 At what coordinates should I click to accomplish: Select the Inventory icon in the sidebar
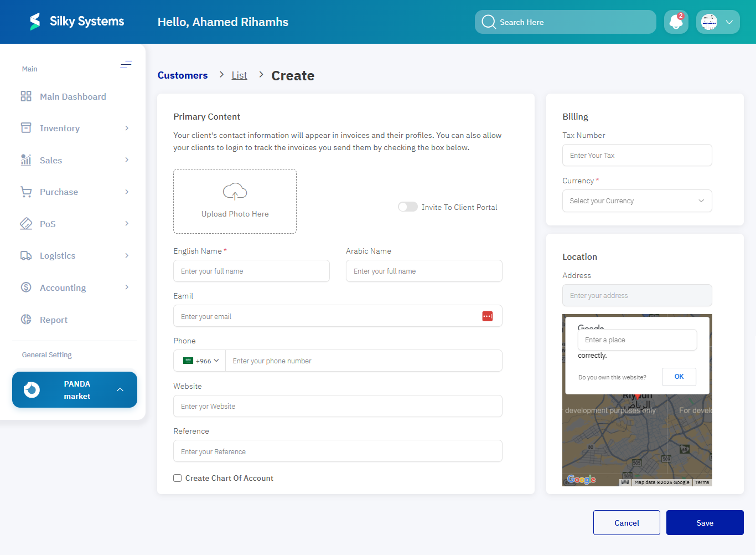(x=25, y=127)
